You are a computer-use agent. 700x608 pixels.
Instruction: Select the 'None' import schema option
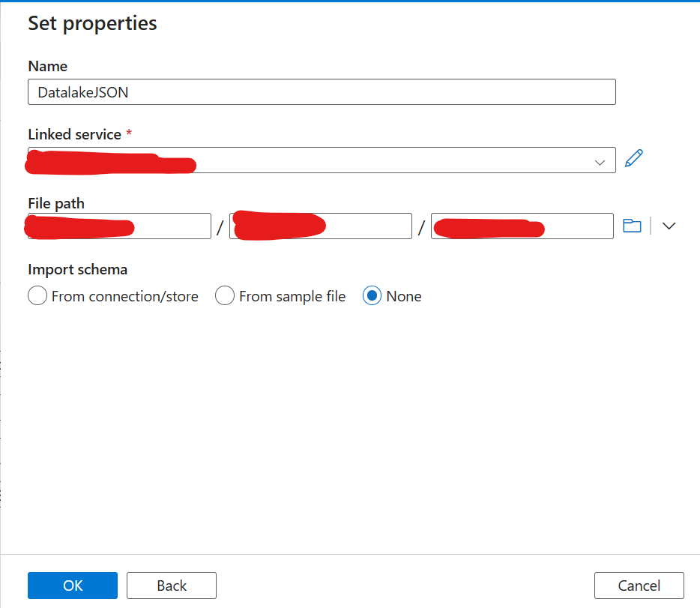coord(372,296)
